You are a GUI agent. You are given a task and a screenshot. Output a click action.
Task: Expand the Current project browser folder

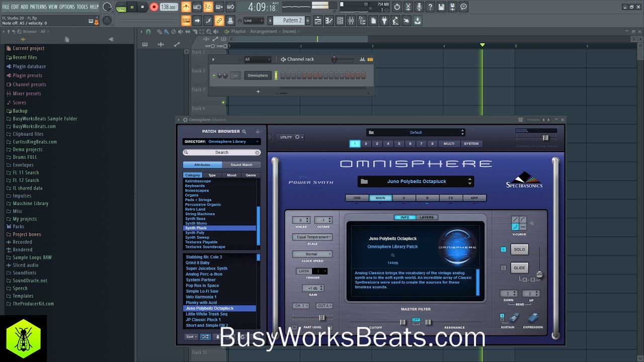tap(28, 48)
